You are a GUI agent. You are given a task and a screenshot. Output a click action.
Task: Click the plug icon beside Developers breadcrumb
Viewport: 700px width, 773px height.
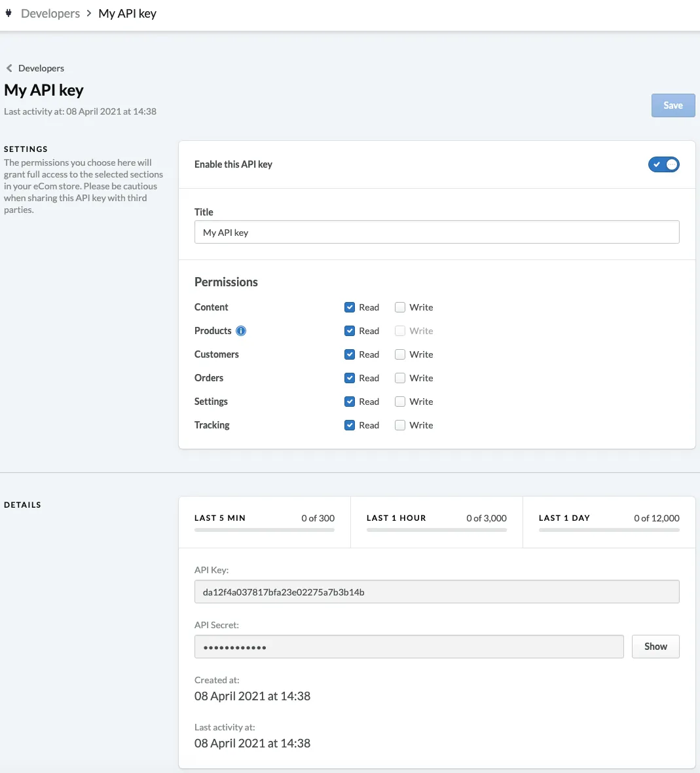9,13
